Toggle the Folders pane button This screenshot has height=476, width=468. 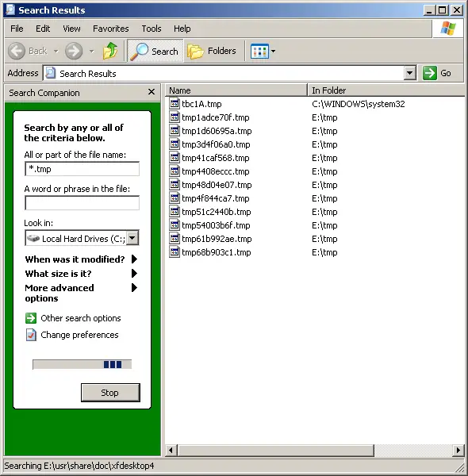click(x=212, y=51)
